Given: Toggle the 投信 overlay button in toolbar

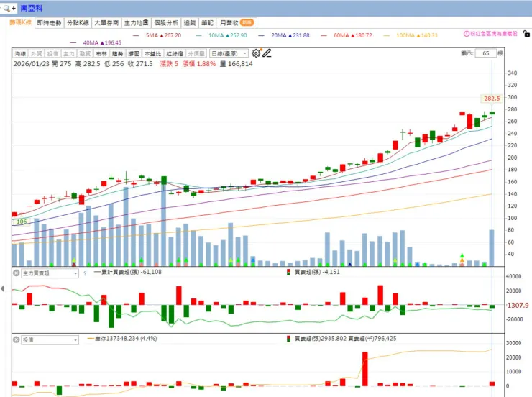Looking at the screenshot, I should coord(52,53).
